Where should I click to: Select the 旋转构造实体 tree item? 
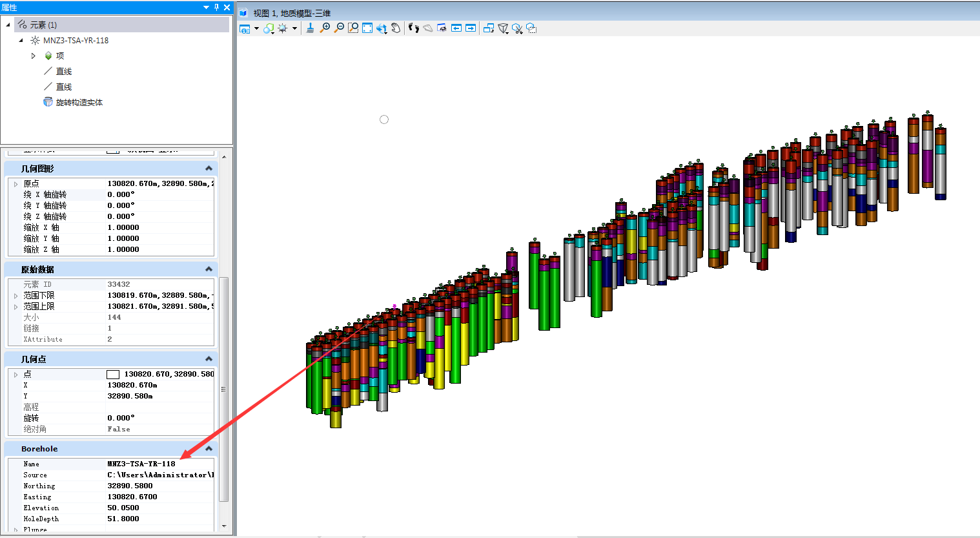pos(79,102)
